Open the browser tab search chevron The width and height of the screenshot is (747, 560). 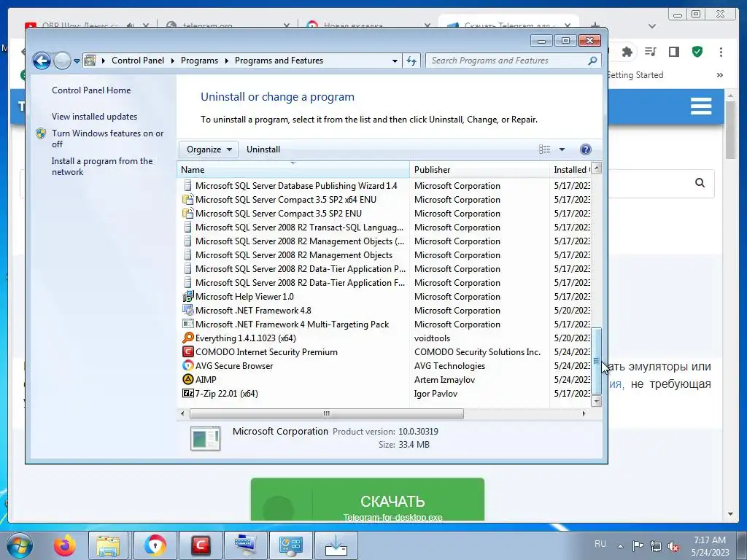pos(651,26)
